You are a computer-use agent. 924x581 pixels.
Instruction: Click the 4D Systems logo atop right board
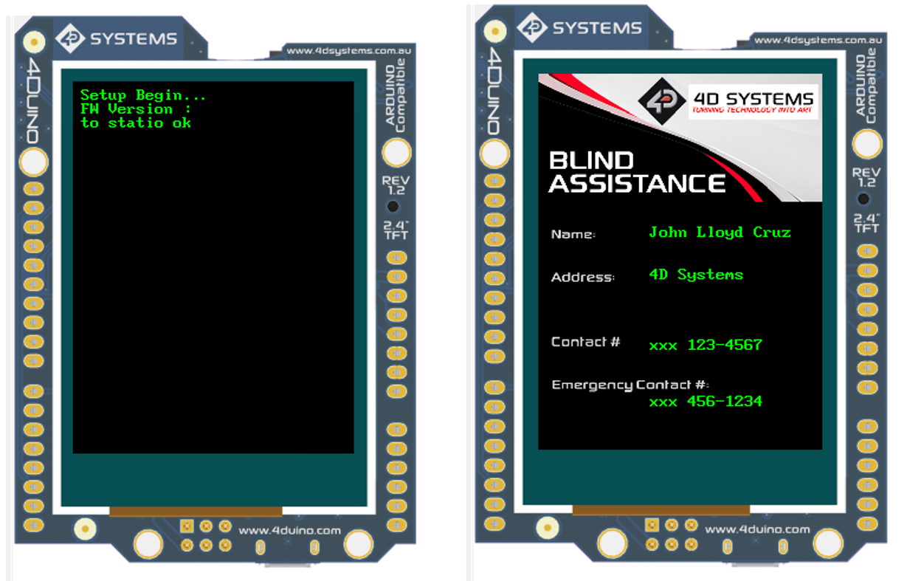tap(580, 28)
